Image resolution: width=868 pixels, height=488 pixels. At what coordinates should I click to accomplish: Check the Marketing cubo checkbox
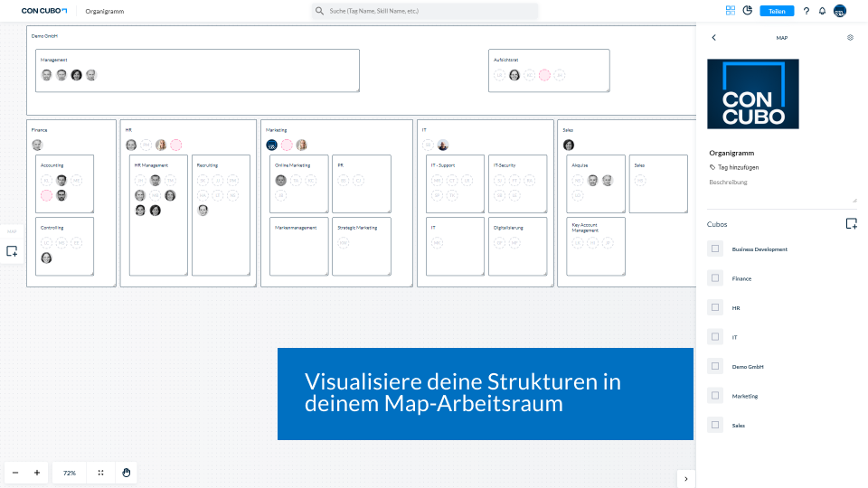(715, 396)
